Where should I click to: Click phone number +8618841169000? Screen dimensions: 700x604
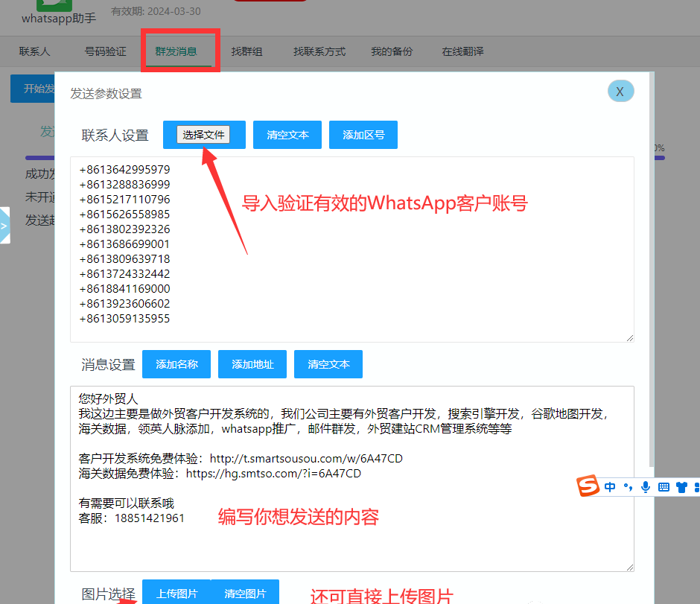124,289
